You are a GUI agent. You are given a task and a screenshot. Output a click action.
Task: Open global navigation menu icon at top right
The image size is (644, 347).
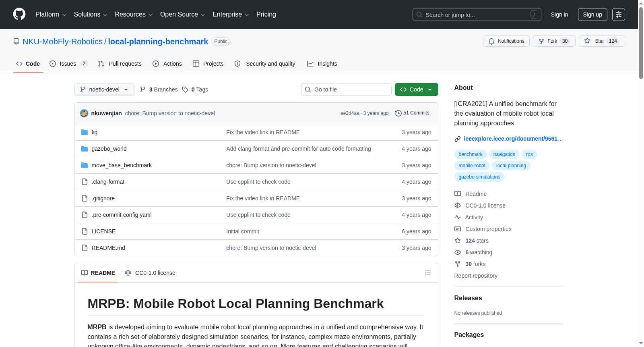click(x=619, y=15)
